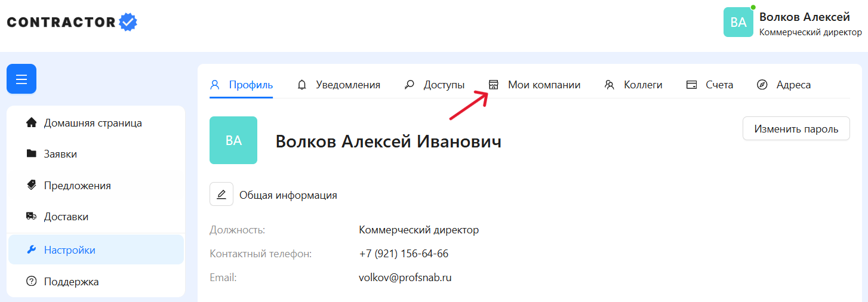Click the folder icon beside Заявки
Viewport: 868px width, 302px height.
click(32, 154)
